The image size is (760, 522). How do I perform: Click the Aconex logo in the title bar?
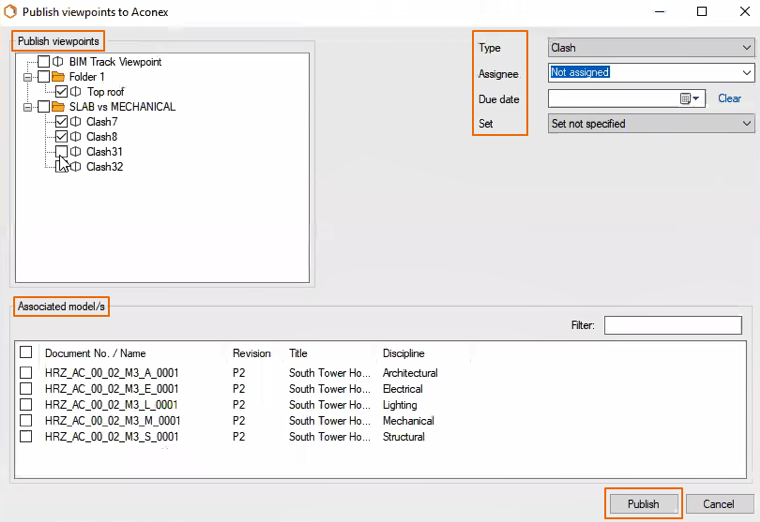point(10,12)
